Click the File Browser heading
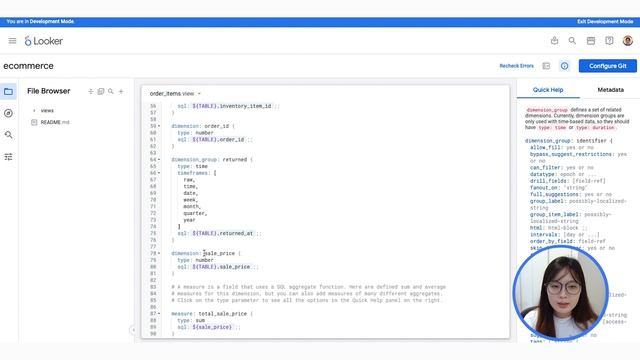 (x=49, y=91)
